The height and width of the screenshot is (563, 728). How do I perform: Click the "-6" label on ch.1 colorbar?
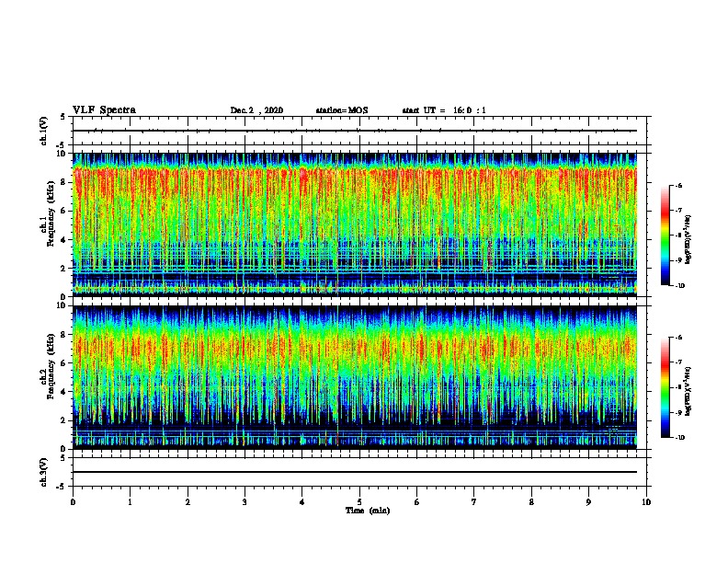click(678, 186)
